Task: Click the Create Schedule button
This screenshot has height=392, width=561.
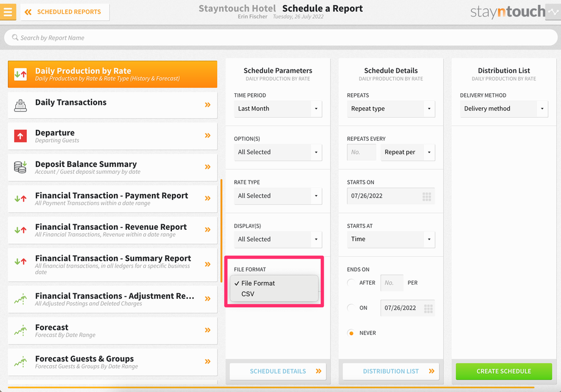Action: tap(504, 371)
